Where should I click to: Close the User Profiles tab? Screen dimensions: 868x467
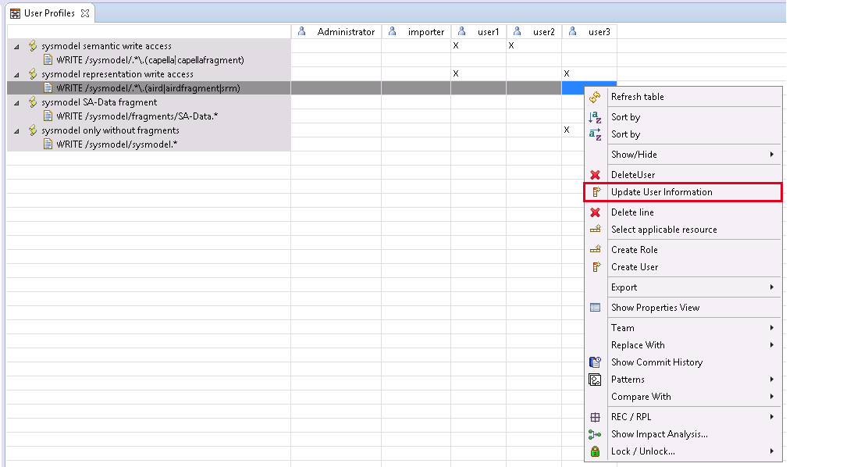click(x=86, y=13)
